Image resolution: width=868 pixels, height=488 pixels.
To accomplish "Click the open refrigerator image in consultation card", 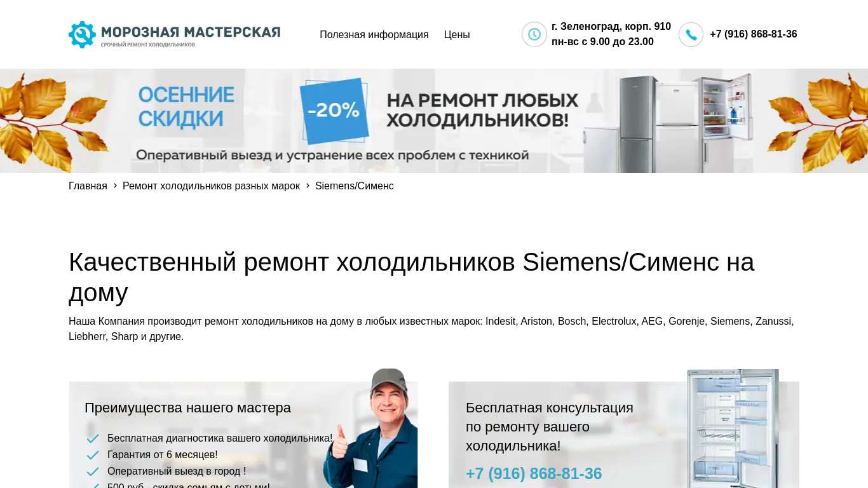I will click(x=733, y=428).
